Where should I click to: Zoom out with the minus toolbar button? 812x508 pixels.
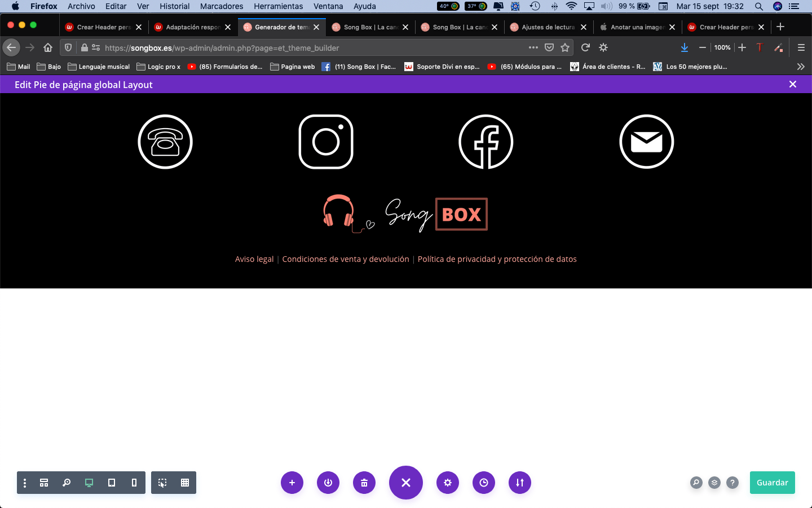click(x=703, y=47)
